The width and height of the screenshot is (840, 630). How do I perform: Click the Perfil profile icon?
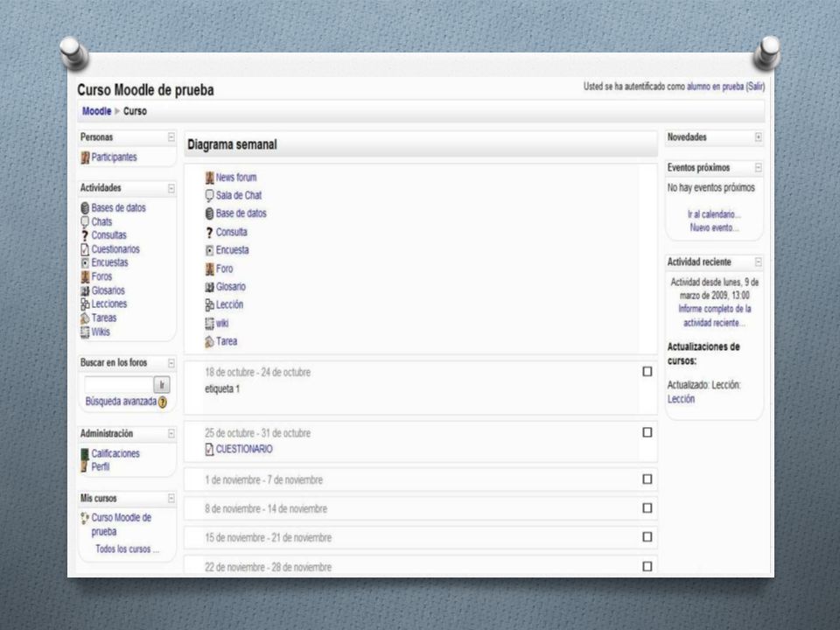click(85, 466)
